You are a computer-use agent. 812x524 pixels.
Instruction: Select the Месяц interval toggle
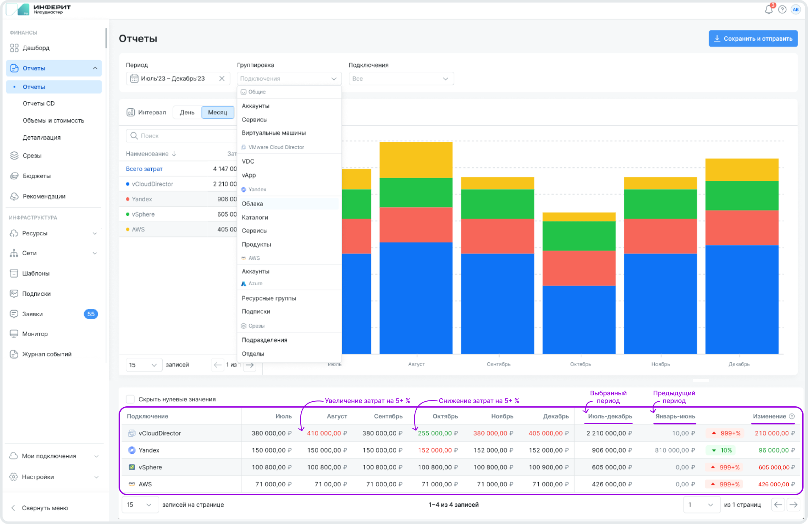[x=217, y=112]
